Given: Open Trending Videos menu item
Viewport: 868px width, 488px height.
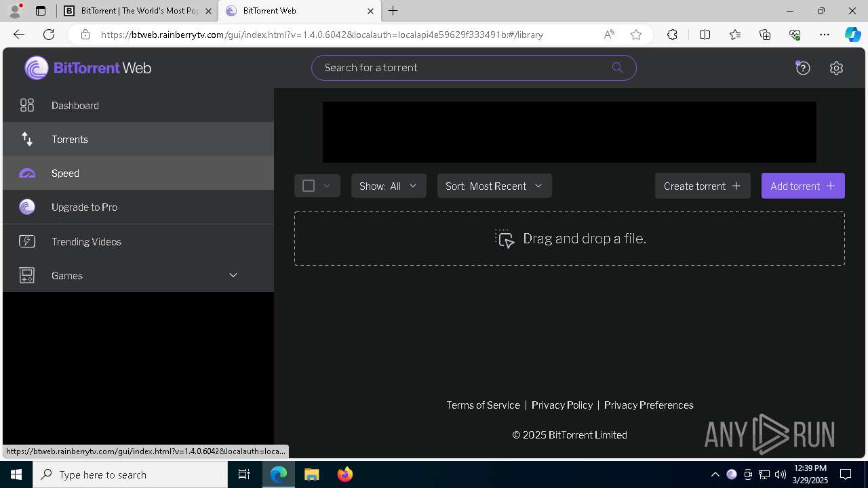Looking at the screenshot, I should tap(138, 241).
